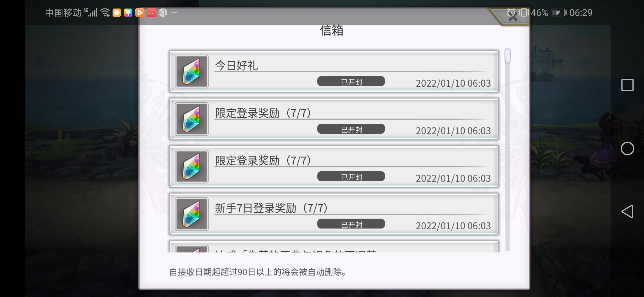Viewport: 644px width, 297px height.
Task: Tap the Android recent apps square
Action: (x=627, y=85)
